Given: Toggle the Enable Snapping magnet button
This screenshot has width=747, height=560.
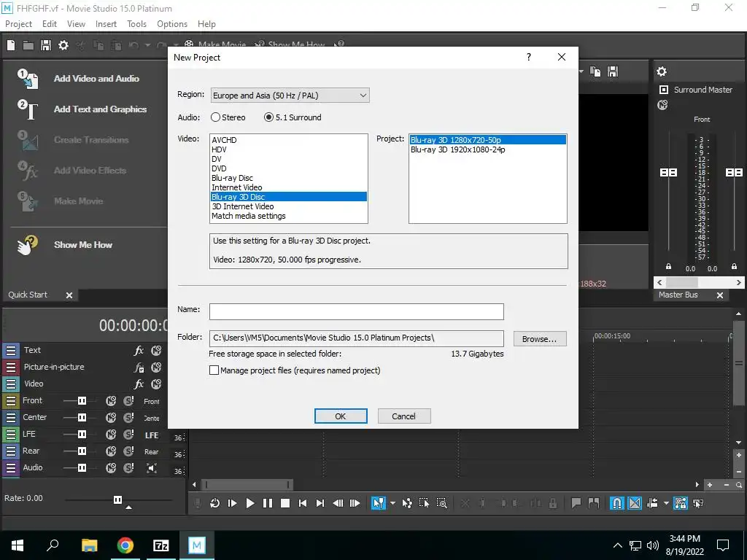Looking at the screenshot, I should [617, 503].
